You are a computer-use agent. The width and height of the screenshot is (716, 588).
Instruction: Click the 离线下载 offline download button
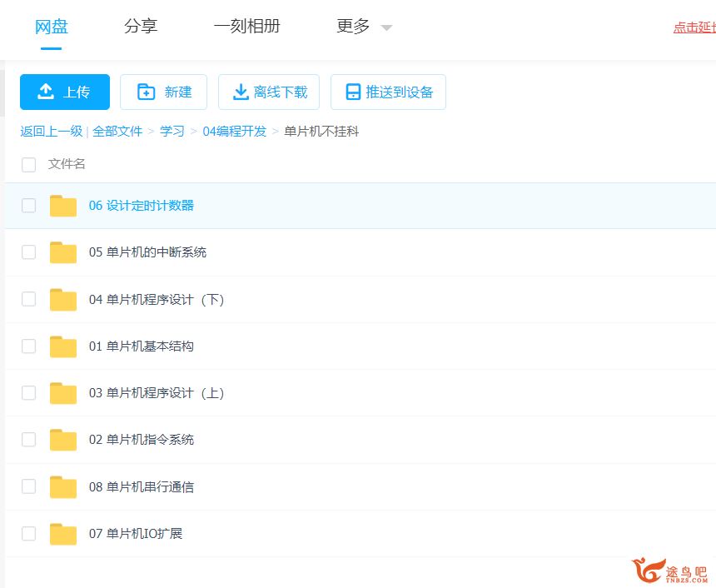pyautogui.click(x=269, y=92)
